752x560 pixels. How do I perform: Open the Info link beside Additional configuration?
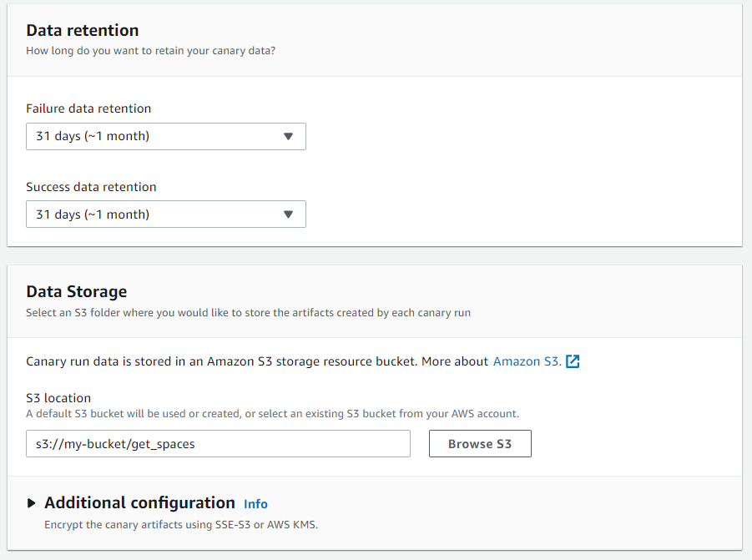(x=255, y=504)
